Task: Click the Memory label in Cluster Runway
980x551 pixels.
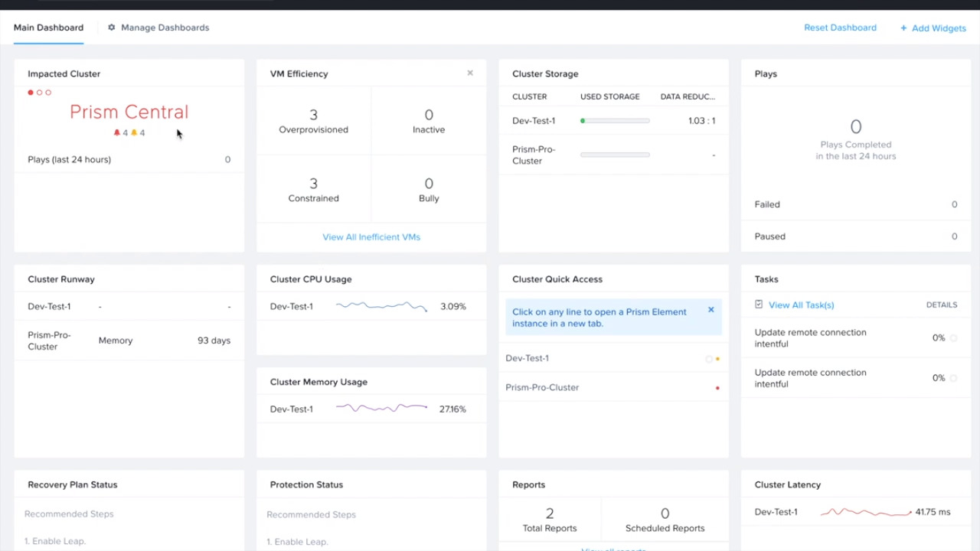Action: [116, 341]
